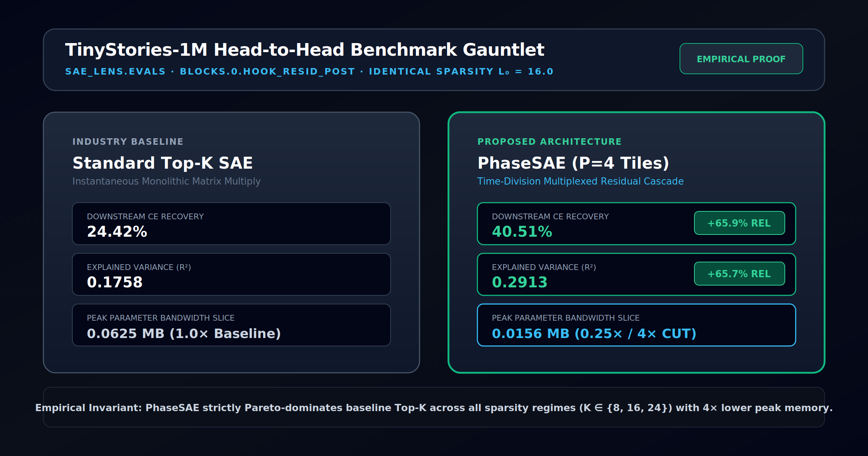The height and width of the screenshot is (456, 868).
Task: Click PhaseSAE 'PEAK PARAMETER BANDWIDTH SLICE' label
Action: point(566,318)
